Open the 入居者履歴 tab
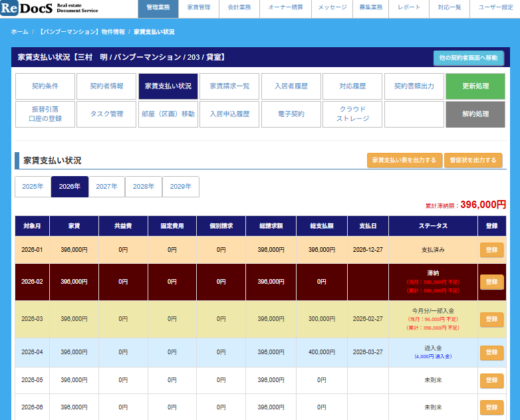 pos(291,86)
